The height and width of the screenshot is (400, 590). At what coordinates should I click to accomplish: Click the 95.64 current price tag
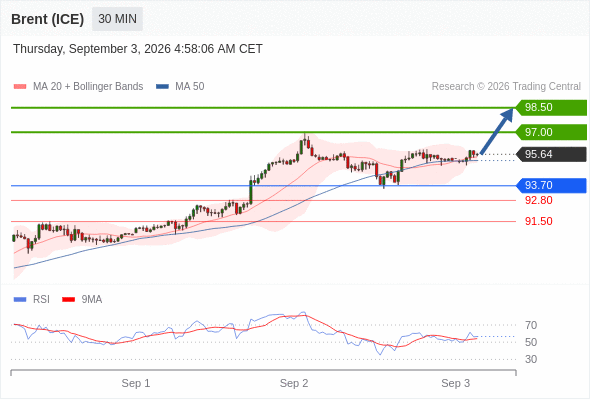pyautogui.click(x=551, y=154)
